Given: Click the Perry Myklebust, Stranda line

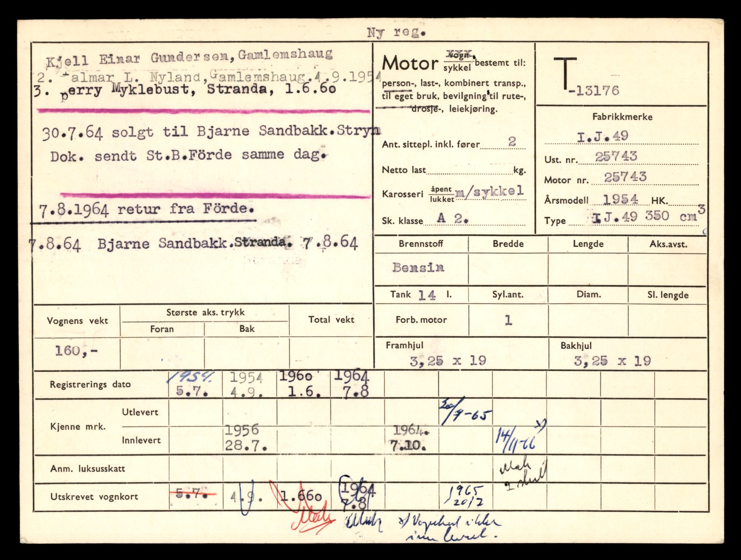Looking at the screenshot, I should pos(185,90).
